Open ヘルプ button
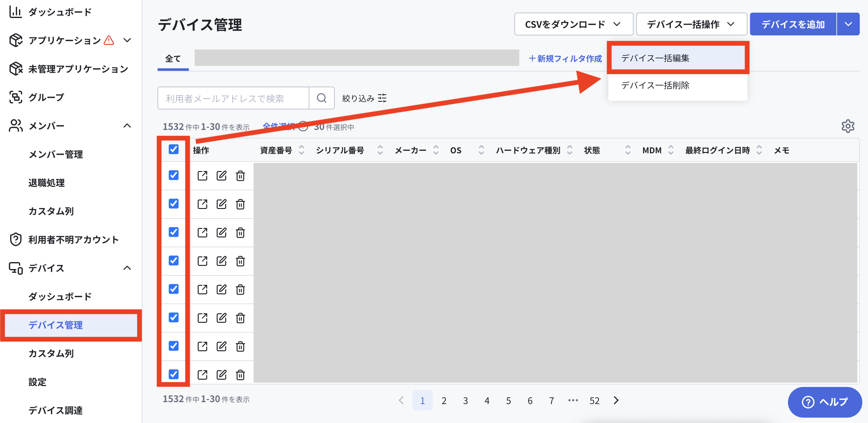 [825, 402]
